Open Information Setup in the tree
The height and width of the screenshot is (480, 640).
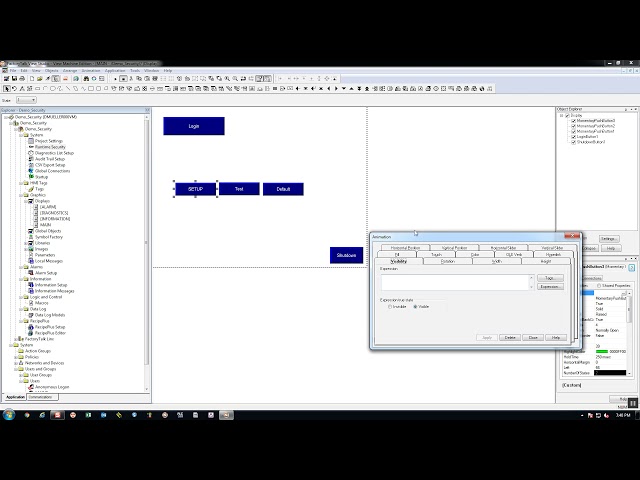click(51, 285)
